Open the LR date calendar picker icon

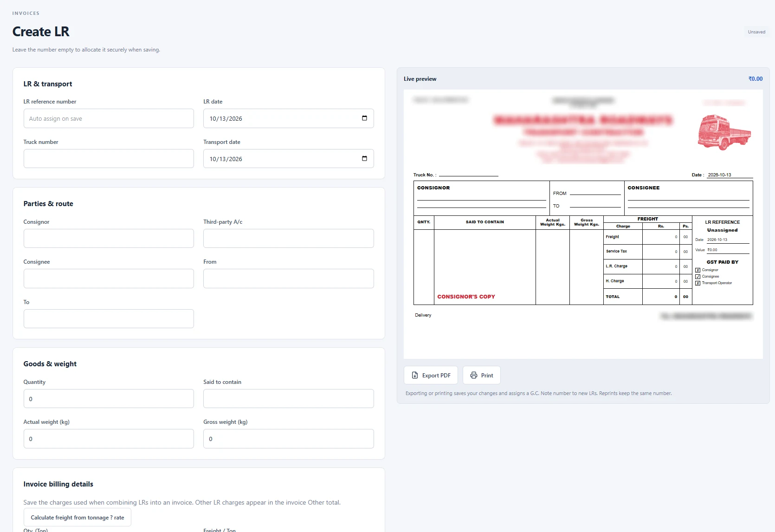point(364,118)
